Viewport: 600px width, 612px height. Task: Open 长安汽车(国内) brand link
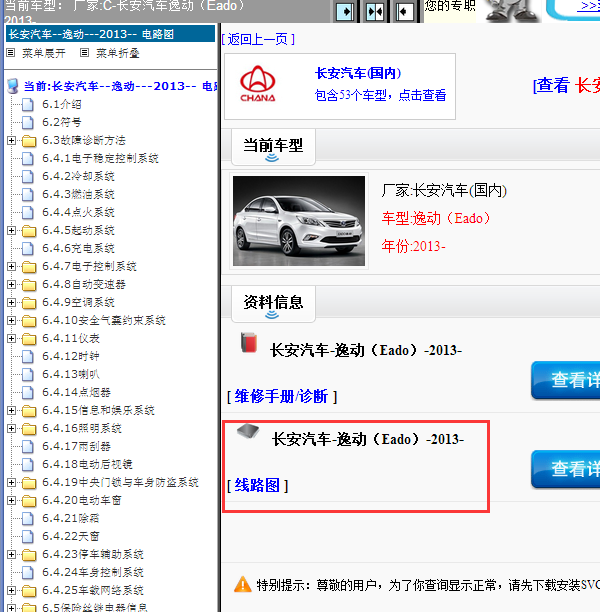tap(358, 73)
